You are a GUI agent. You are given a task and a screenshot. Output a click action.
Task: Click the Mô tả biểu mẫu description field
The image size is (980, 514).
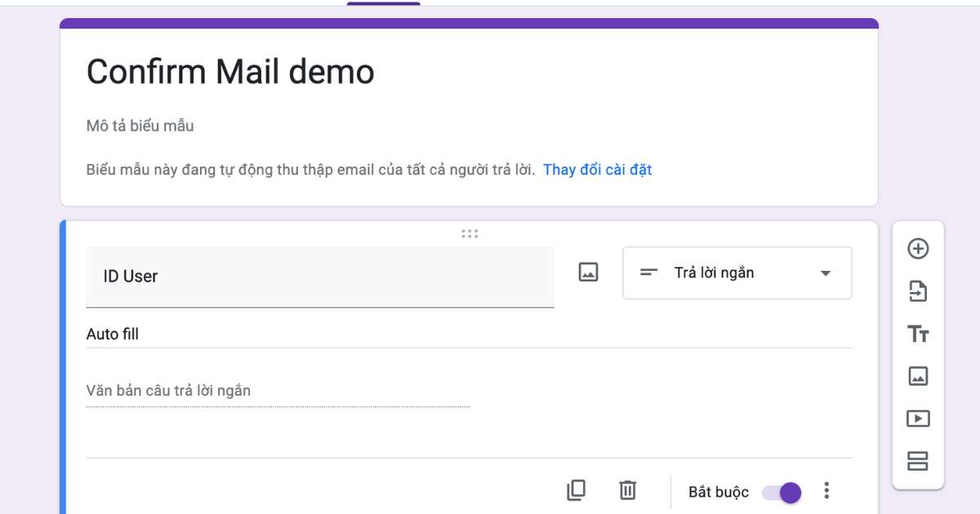click(140, 126)
